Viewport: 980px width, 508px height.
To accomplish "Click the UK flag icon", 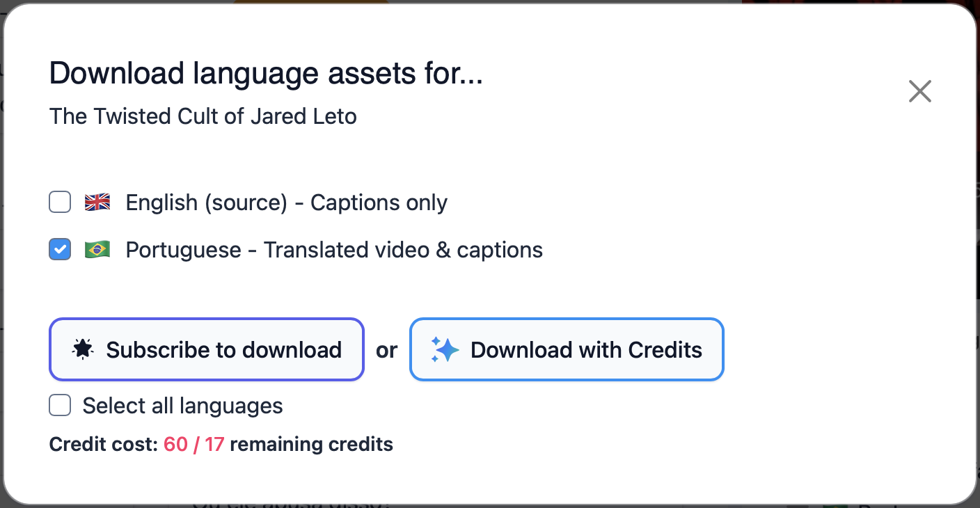I will [97, 203].
